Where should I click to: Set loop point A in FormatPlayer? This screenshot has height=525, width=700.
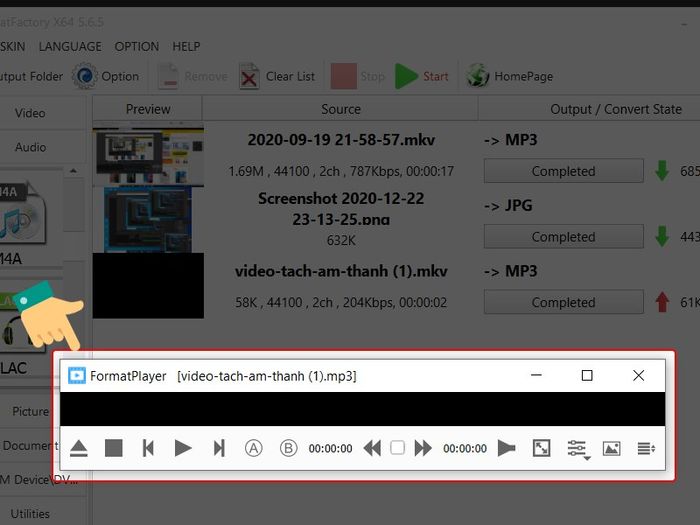254,448
